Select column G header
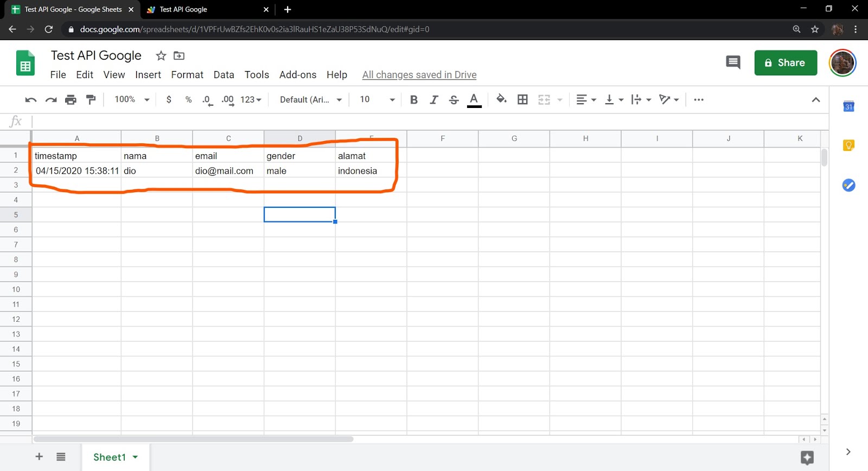This screenshot has width=868, height=471. [x=514, y=138]
